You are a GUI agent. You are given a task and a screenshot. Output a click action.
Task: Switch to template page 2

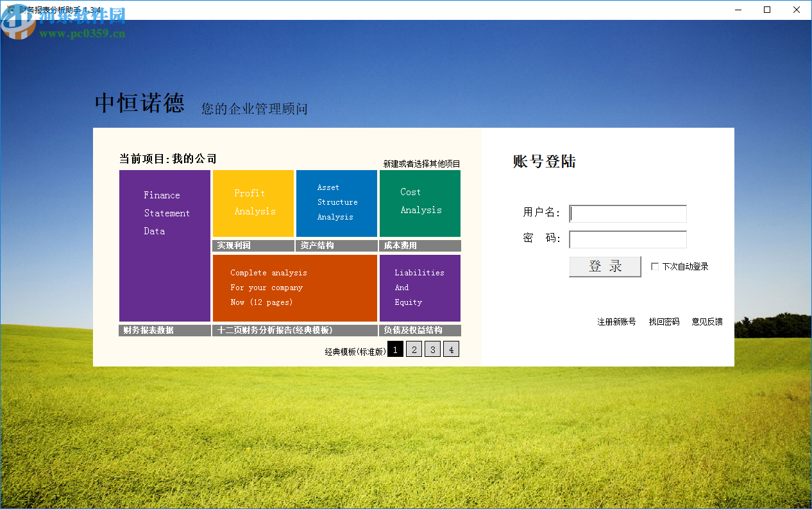[x=414, y=349]
